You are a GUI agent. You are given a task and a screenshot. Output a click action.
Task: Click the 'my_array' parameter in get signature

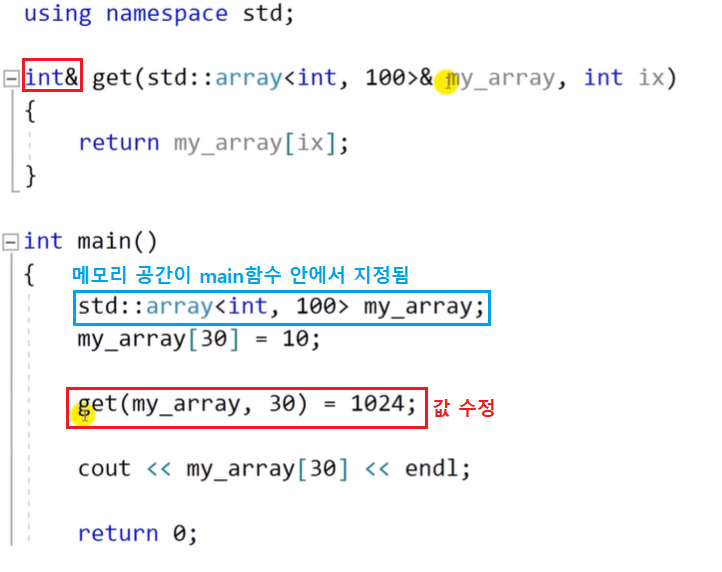(500, 78)
